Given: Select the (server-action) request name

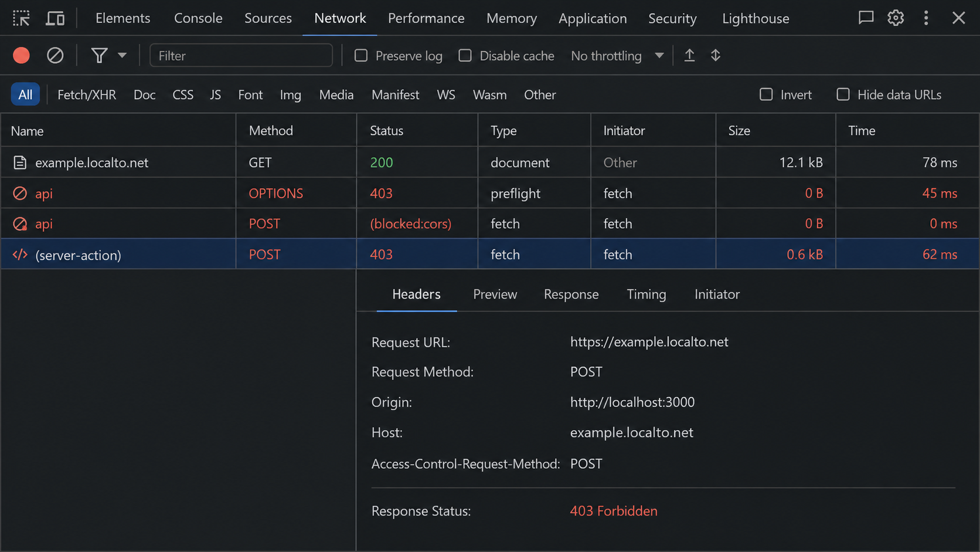Looking at the screenshot, I should [x=78, y=255].
